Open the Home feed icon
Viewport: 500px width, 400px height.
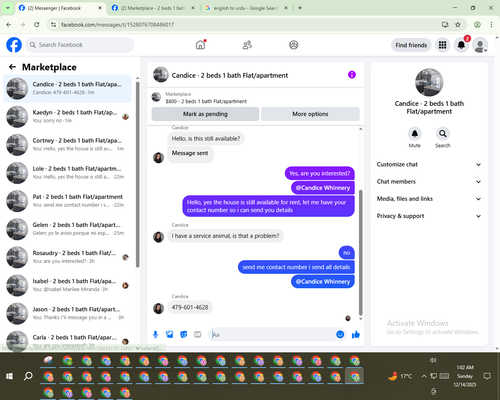pyautogui.click(x=200, y=45)
